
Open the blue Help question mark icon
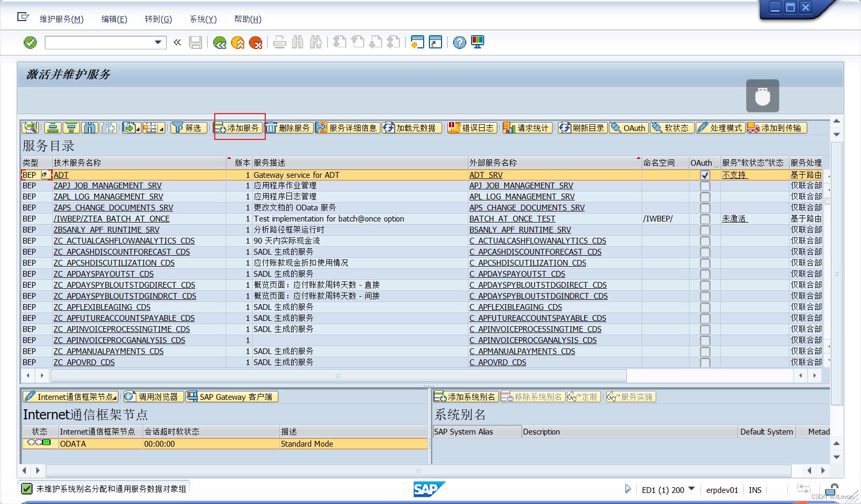coord(459,43)
